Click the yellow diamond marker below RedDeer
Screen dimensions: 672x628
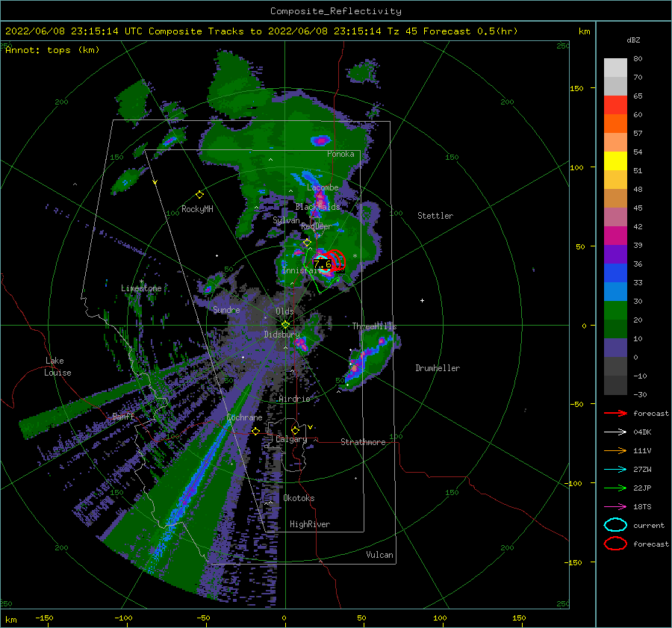(x=307, y=243)
